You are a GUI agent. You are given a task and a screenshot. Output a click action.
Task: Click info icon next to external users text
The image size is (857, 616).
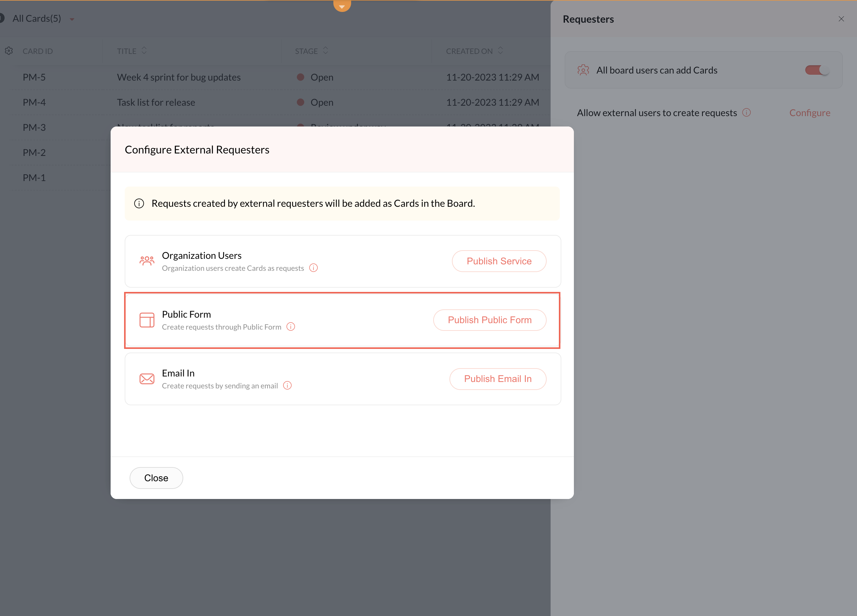coord(746,112)
